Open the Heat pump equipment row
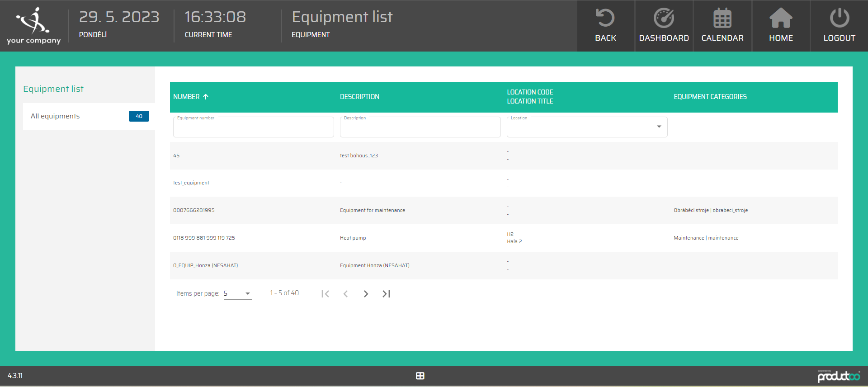Viewport: 868px width, 387px height. [x=353, y=238]
